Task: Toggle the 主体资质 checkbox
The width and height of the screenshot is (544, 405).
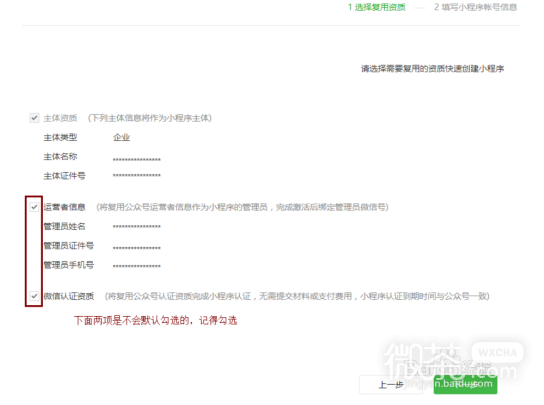Action: (x=34, y=118)
